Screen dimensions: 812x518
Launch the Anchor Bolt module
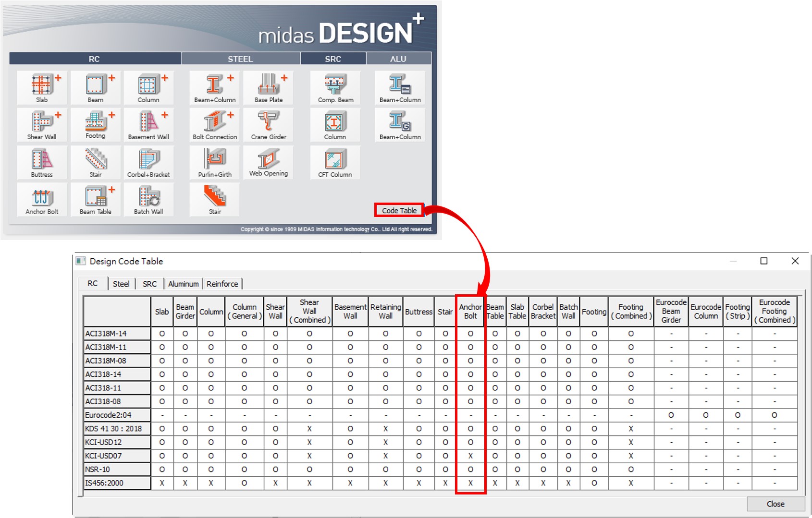pyautogui.click(x=42, y=199)
